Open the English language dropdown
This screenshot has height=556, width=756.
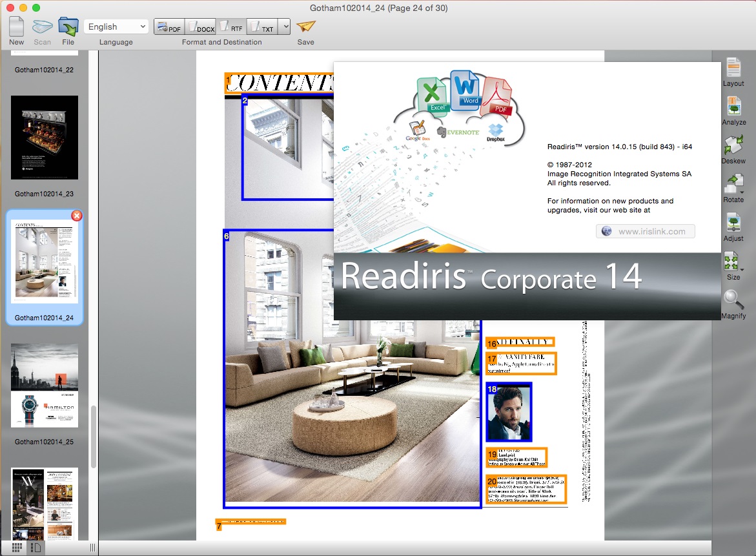116,26
